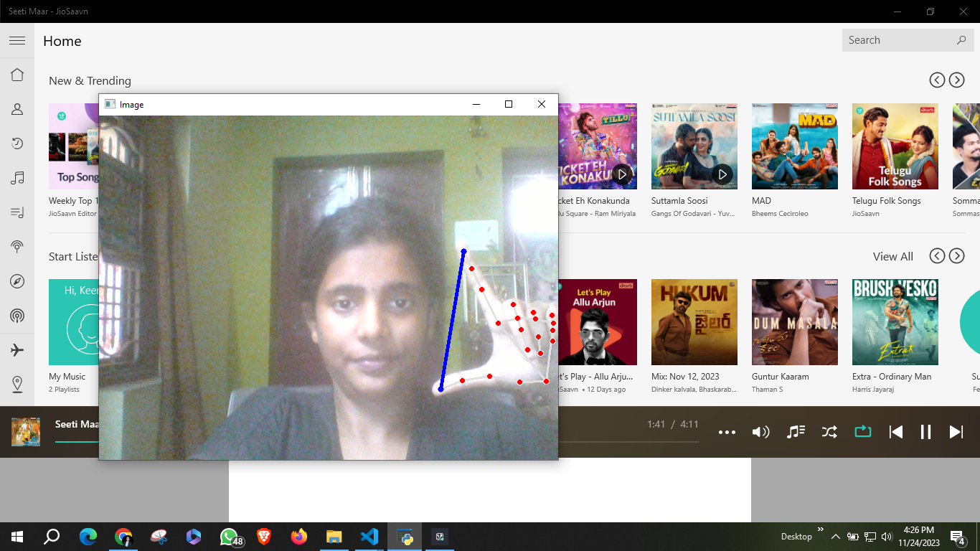Skip to the next track
Image resolution: width=980 pixels, height=551 pixels.
[x=956, y=431]
